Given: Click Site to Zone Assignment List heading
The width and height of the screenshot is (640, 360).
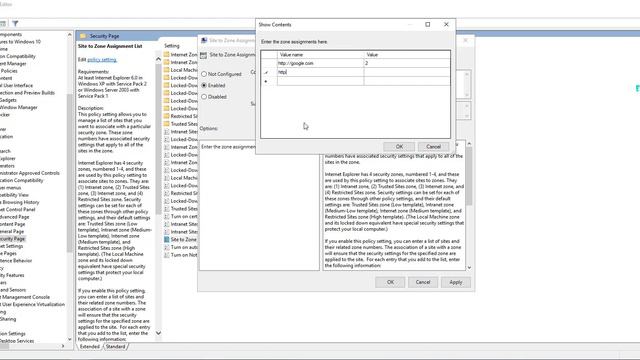Looking at the screenshot, I should point(110,46).
